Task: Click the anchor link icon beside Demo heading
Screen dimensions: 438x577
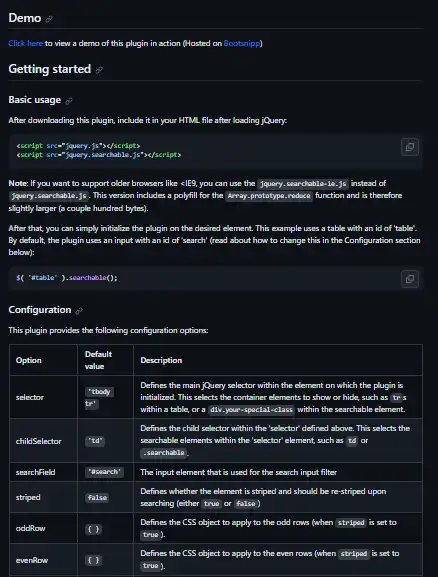Action: point(49,19)
